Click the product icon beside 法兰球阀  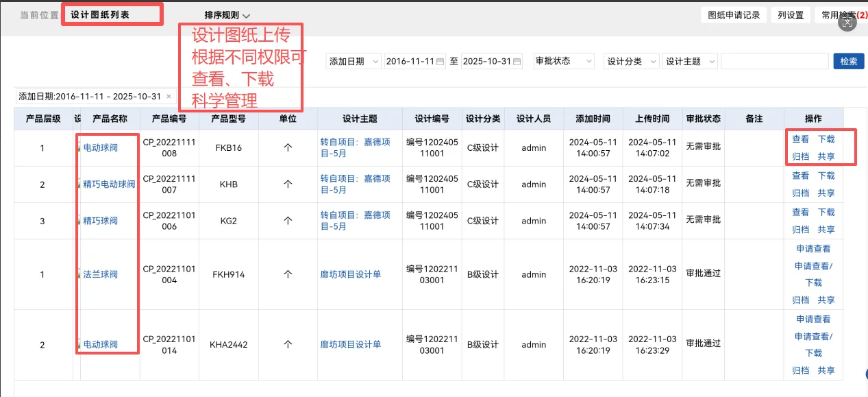[x=79, y=274]
